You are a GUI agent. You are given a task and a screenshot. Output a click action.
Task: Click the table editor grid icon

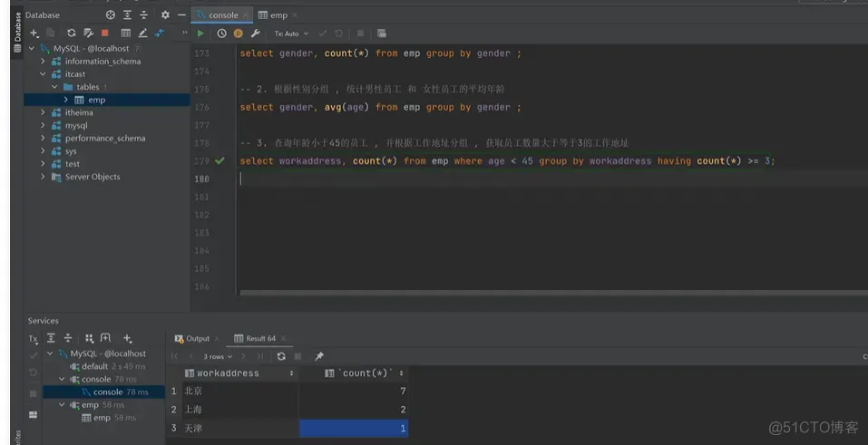click(126, 34)
